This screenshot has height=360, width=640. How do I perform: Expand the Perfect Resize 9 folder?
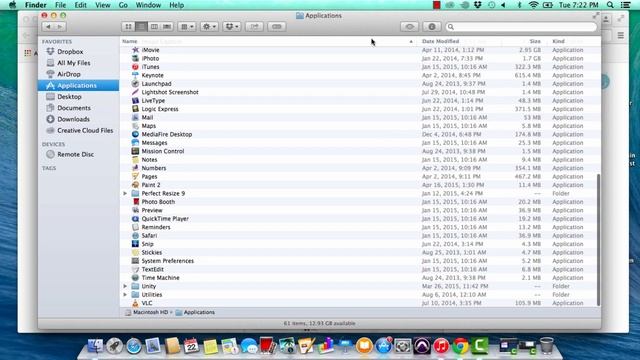point(125,193)
